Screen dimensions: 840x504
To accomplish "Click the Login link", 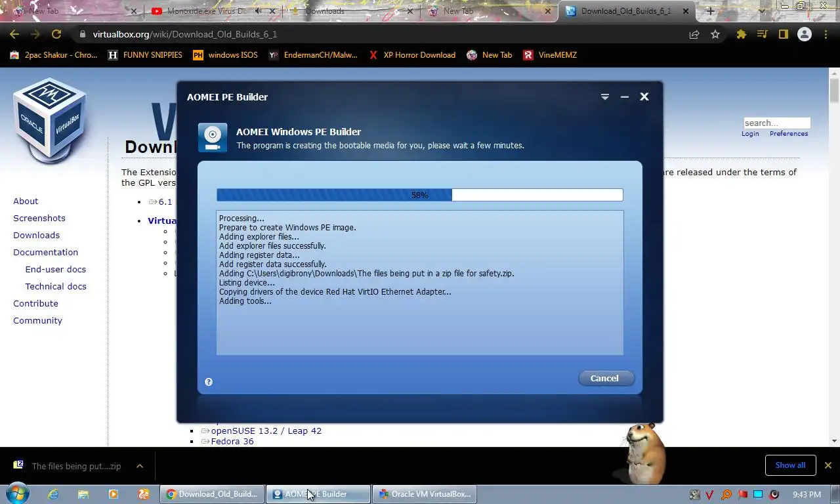I will [x=750, y=133].
